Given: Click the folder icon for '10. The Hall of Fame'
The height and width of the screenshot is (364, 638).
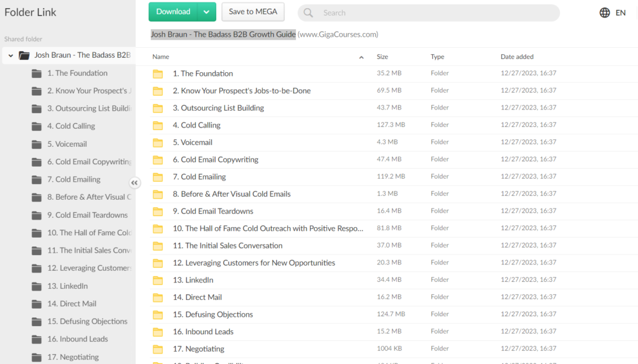Looking at the screenshot, I should click(x=158, y=228).
